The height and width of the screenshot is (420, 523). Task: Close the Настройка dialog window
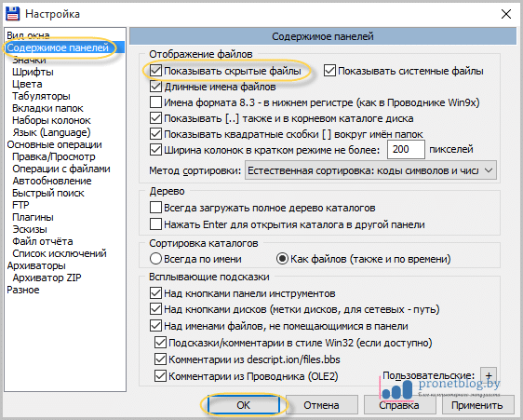coord(506,14)
